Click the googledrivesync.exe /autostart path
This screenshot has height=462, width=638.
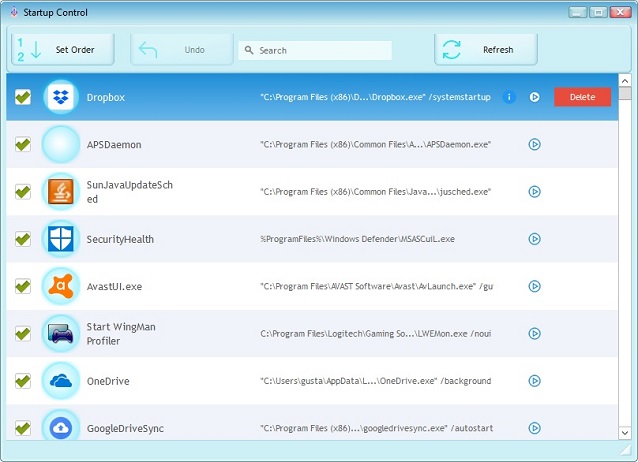point(376,428)
